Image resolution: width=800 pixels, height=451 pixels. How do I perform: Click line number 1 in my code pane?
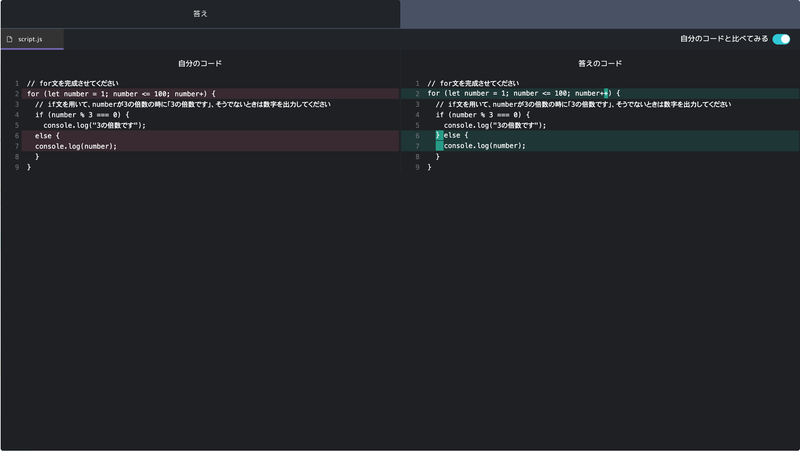point(17,83)
